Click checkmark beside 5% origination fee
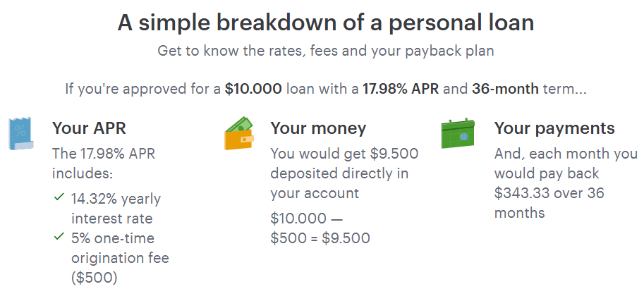The image size is (644, 289). click(x=59, y=237)
